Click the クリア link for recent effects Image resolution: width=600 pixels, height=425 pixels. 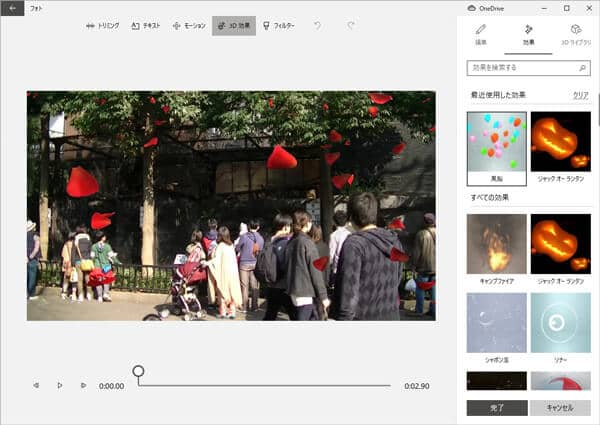click(580, 95)
